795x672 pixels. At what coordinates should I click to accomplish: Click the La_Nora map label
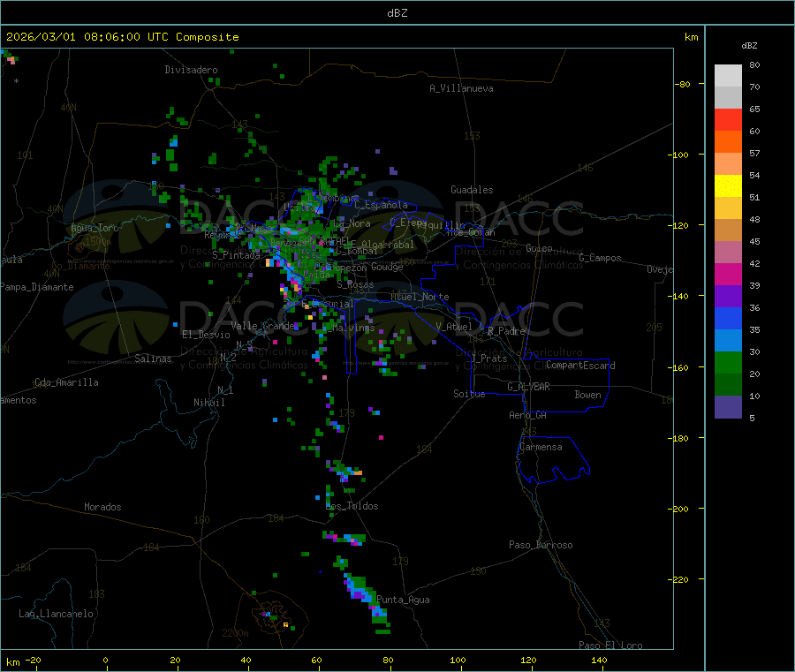tap(352, 223)
